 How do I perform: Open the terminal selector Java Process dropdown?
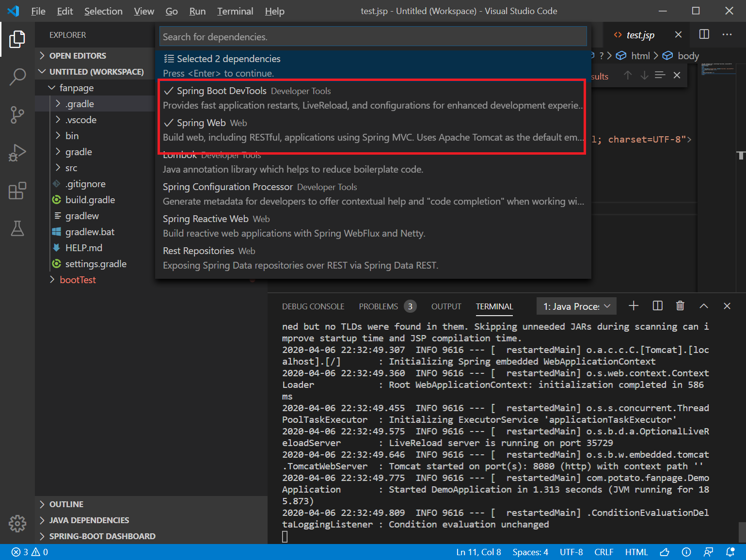pos(577,306)
